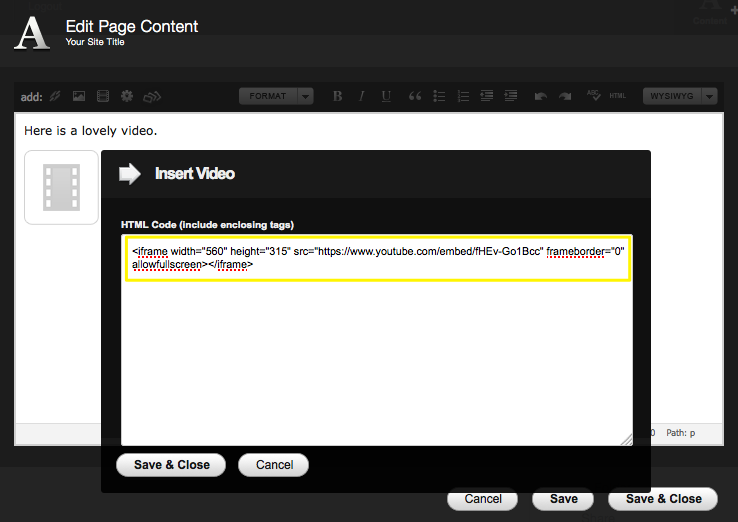Click the gear widget icon in add toolbar
This screenshot has width=738, height=522.
(x=127, y=97)
